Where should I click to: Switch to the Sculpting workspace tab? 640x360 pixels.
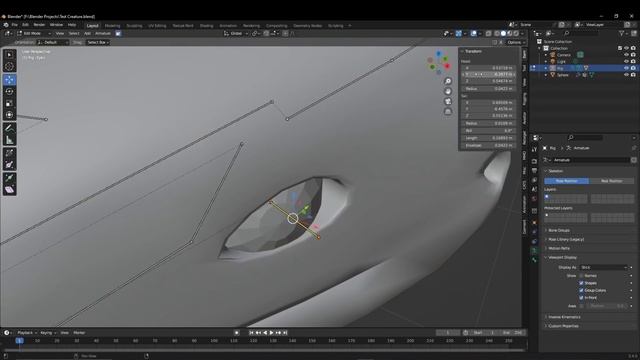134,26
